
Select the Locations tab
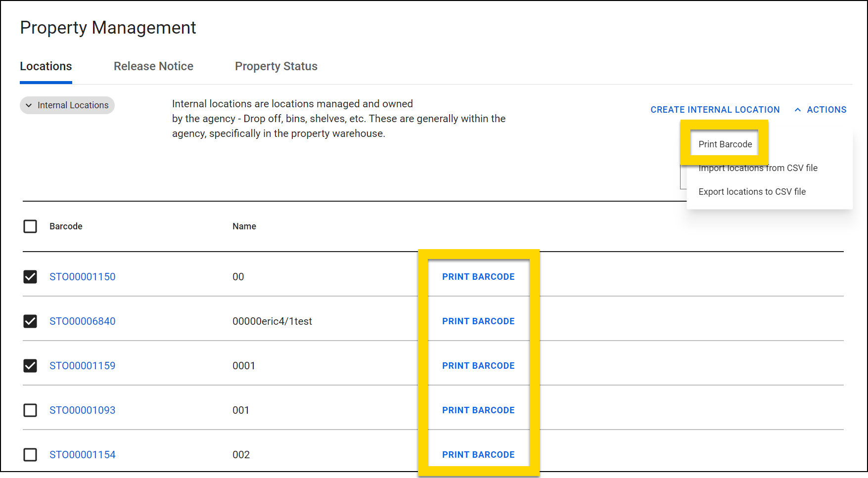pyautogui.click(x=46, y=66)
